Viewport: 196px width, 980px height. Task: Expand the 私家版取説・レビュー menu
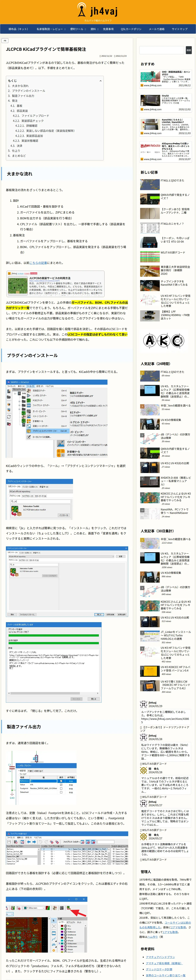[51, 29]
